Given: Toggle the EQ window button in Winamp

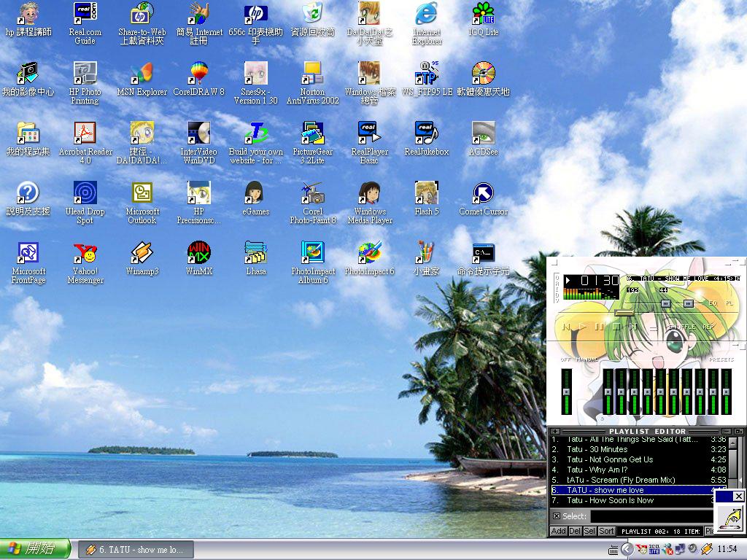Looking at the screenshot, I should coord(713,303).
